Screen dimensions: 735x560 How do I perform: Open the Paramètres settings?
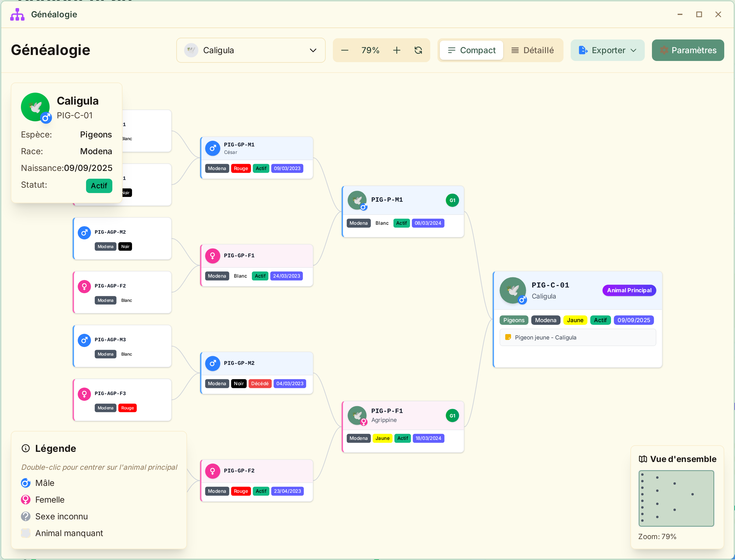(x=688, y=50)
